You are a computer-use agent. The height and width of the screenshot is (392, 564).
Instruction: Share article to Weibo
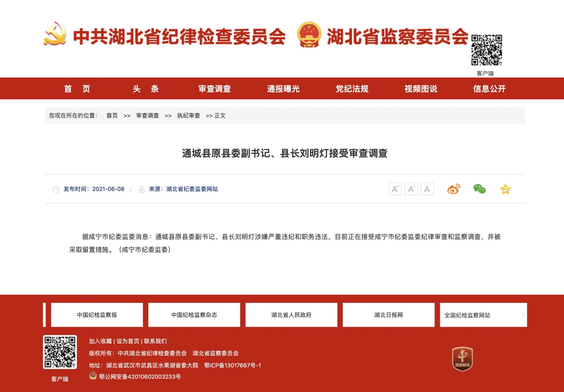[454, 189]
